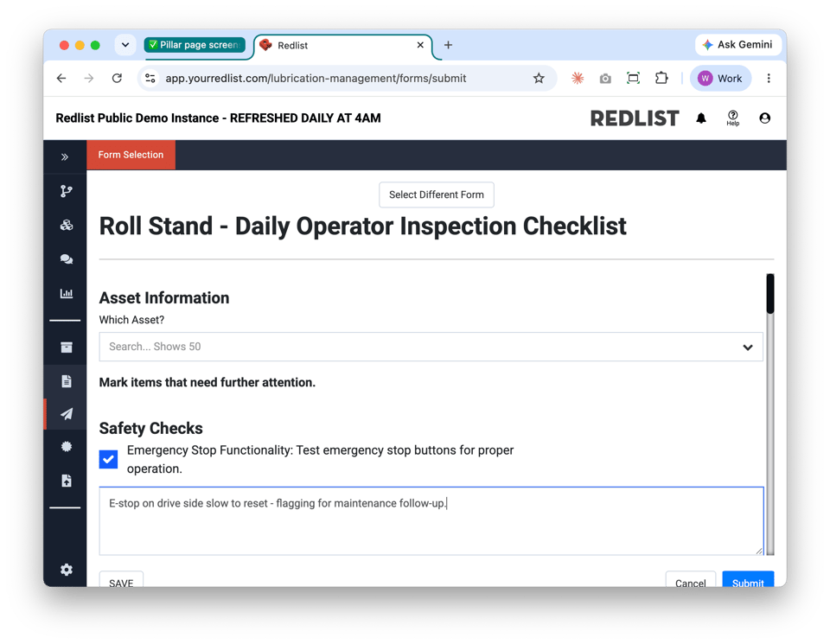
Task: Open the badge seal sidebar icon
Action: click(67, 447)
